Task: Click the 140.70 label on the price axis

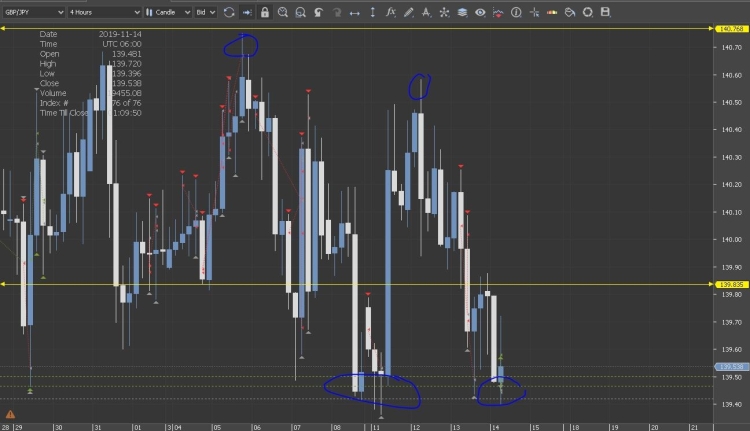Action: 731,47
